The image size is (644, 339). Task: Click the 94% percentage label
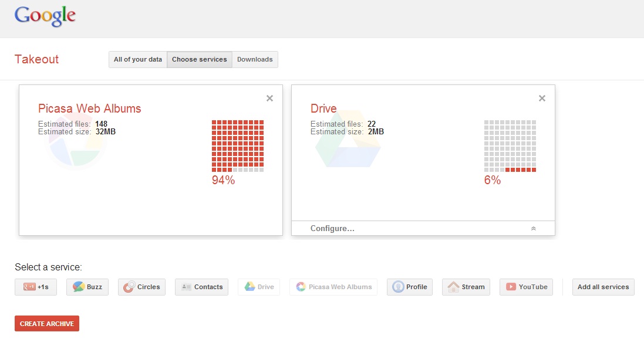click(x=223, y=180)
